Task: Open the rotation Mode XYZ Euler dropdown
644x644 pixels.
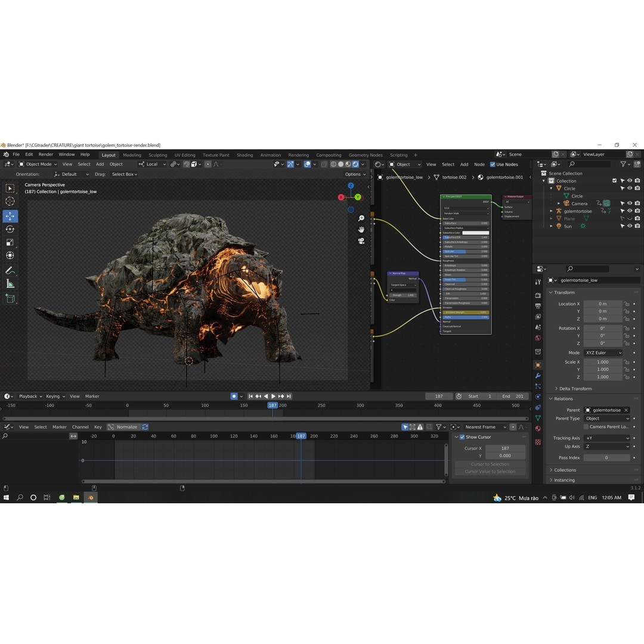Action: tap(603, 353)
